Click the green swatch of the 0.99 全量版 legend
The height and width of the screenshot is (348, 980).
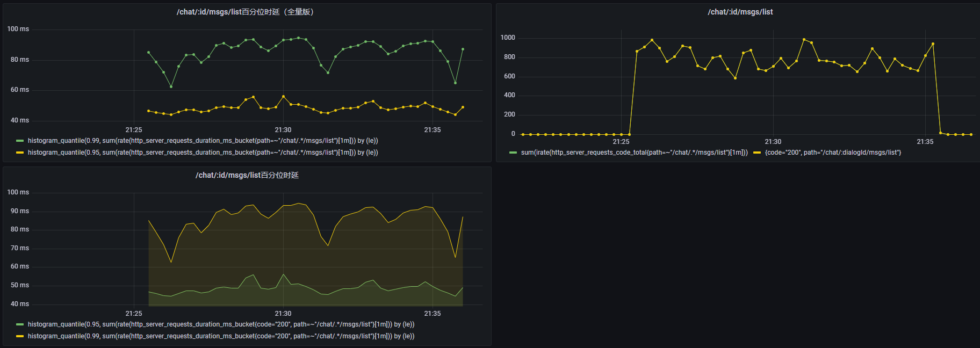(20, 141)
